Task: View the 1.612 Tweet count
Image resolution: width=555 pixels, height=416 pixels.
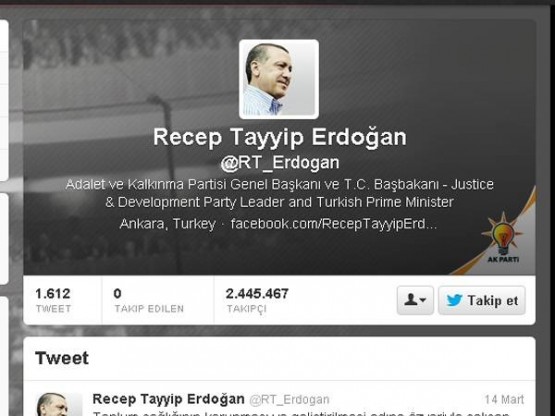Action: pos(53,300)
